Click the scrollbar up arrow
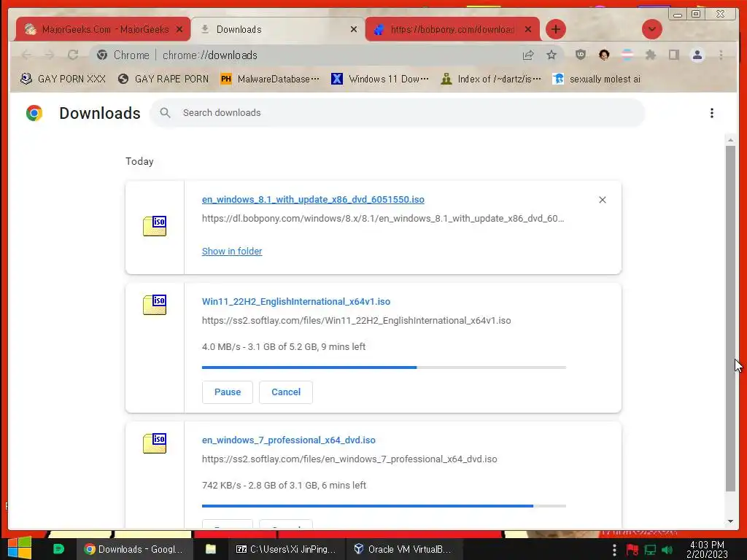This screenshot has height=560, width=747. point(730,140)
